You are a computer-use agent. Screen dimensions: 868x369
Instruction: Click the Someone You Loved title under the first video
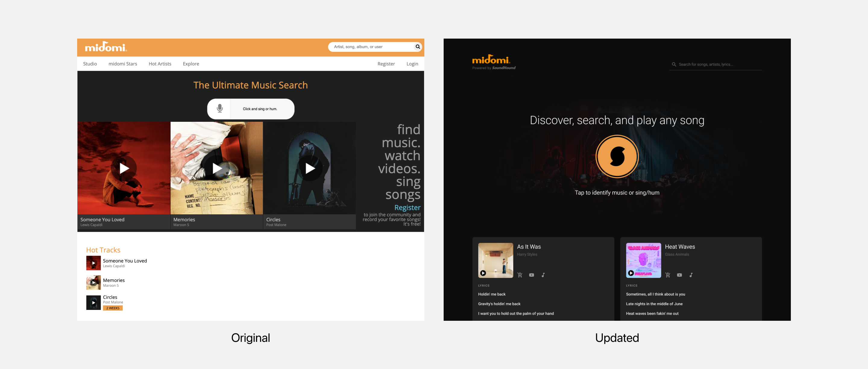click(x=102, y=219)
